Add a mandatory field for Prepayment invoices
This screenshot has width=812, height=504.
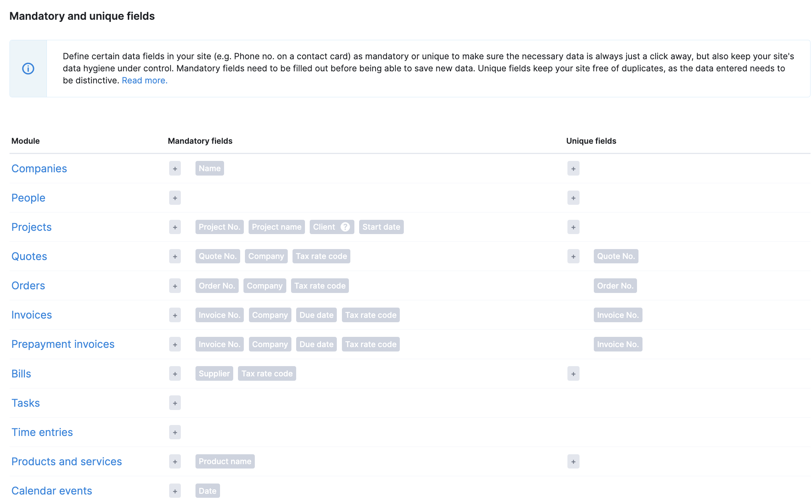(175, 344)
